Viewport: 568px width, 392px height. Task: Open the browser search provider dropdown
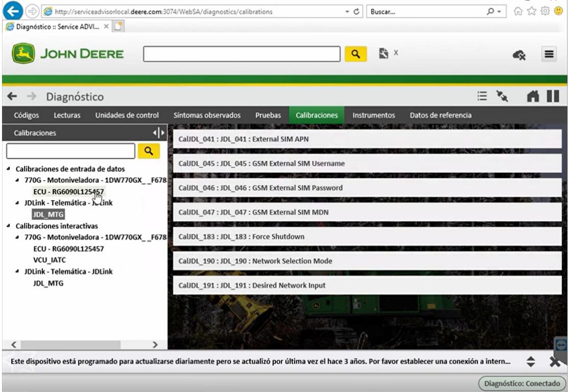(499, 12)
